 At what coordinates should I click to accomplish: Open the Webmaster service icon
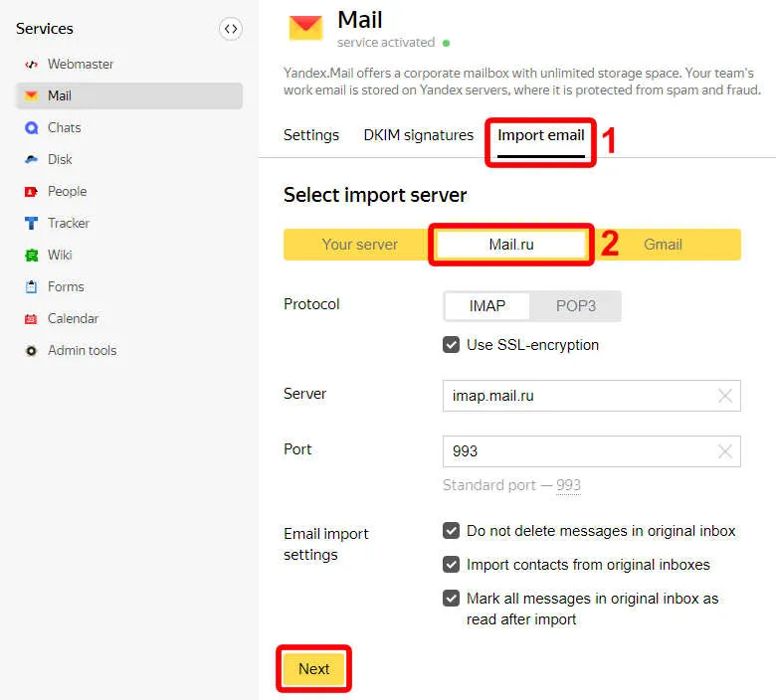tap(31, 65)
